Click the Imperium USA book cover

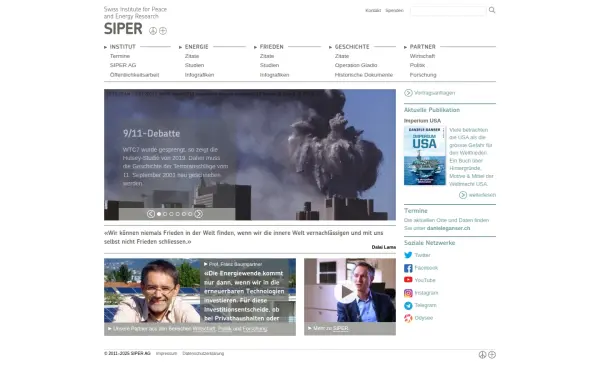(425, 156)
